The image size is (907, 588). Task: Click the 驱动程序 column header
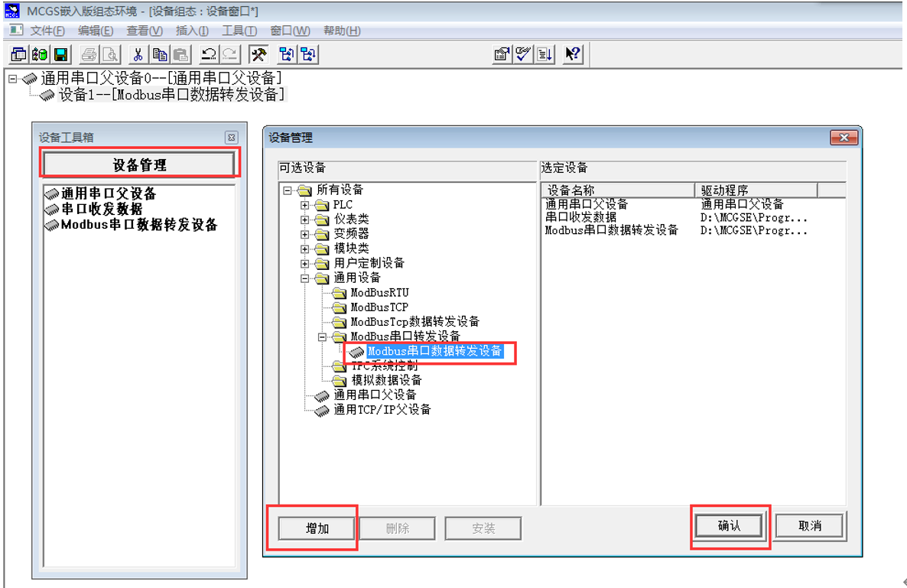click(x=756, y=190)
